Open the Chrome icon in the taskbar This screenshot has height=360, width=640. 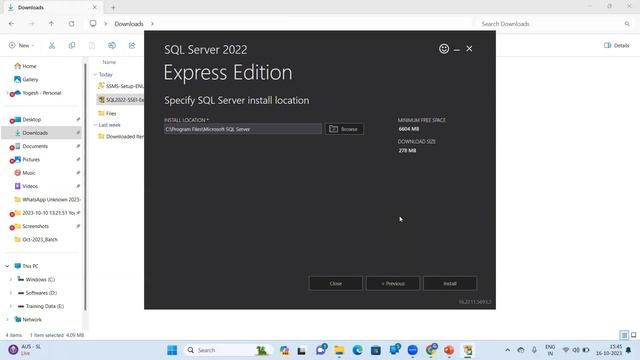pyautogui.click(x=431, y=350)
